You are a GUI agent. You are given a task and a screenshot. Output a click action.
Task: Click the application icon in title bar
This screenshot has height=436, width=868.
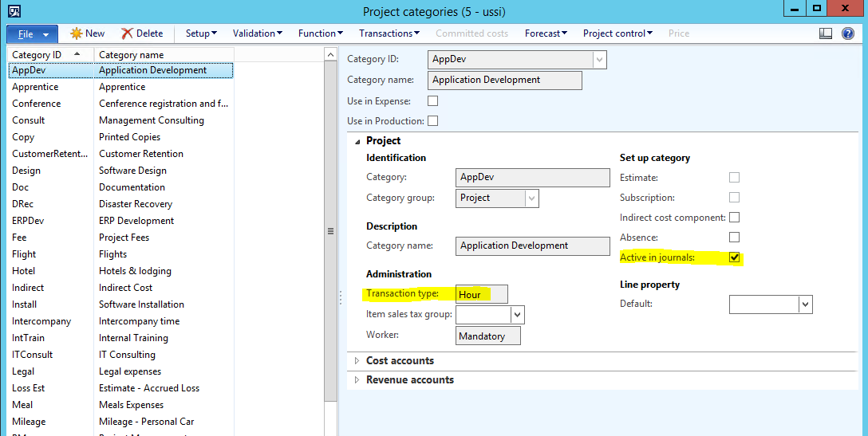click(14, 10)
